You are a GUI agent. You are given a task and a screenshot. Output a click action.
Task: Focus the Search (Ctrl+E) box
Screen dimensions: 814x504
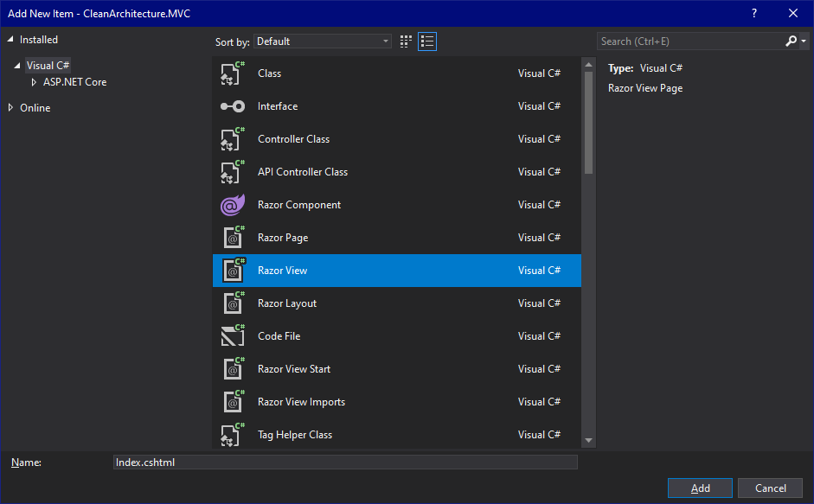[690, 41]
